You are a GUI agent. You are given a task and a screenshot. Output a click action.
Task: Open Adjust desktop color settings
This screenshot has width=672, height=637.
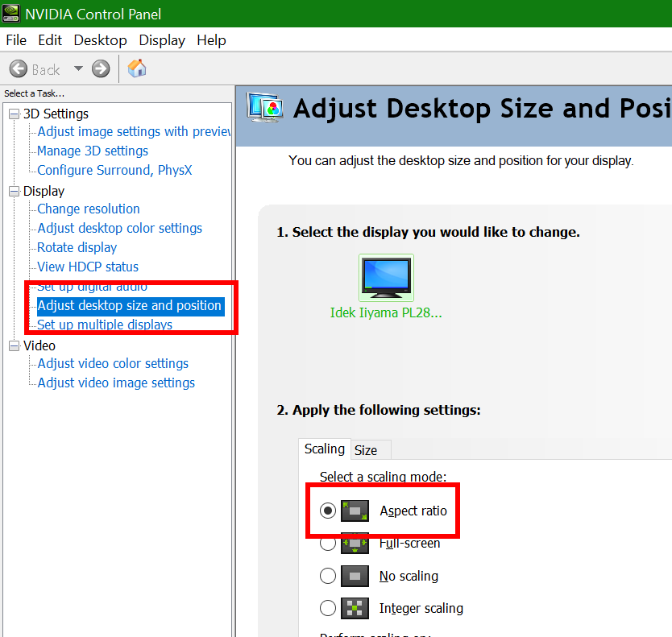pos(119,228)
